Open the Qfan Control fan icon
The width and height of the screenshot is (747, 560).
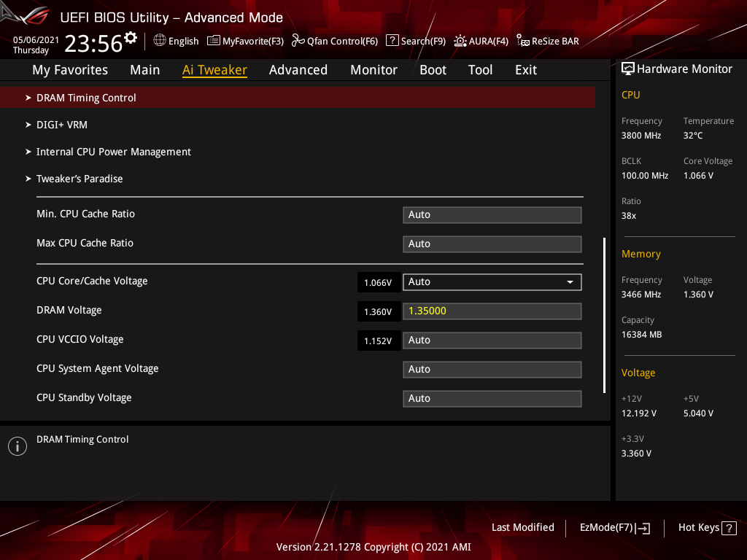(x=298, y=41)
